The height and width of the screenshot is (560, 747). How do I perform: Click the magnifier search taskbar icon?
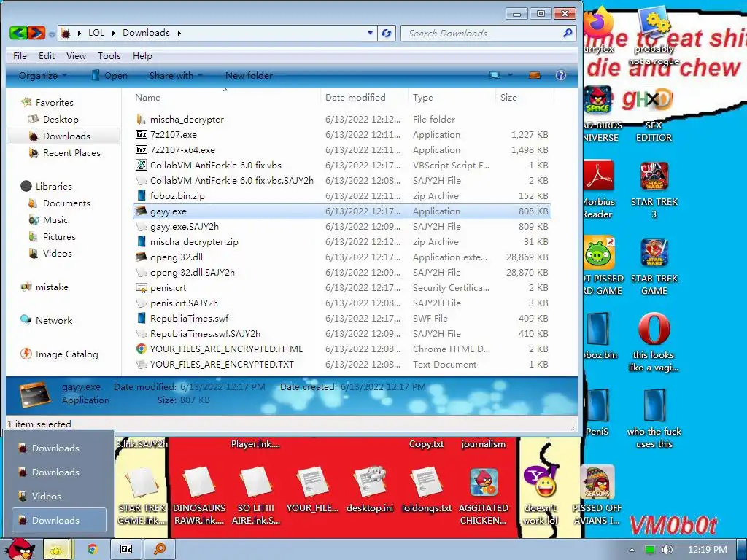(x=160, y=549)
